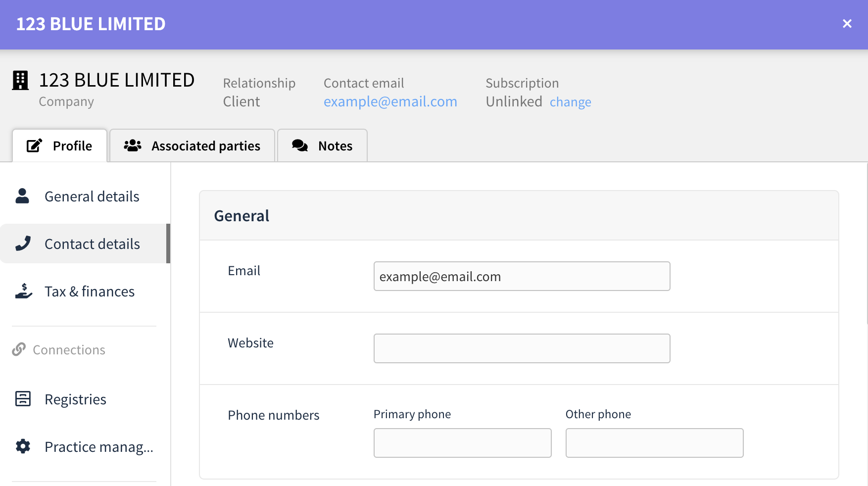The image size is (868, 486).
Task: Close the 123 BLUE LIMITED dialog
Action: point(847,24)
